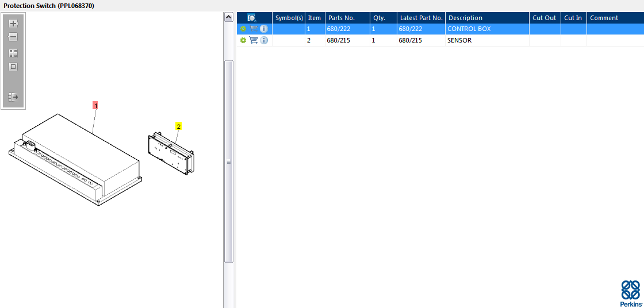Image resolution: width=644 pixels, height=308 pixels.
Task: Click the Latest Part No. column header
Action: pos(421,18)
